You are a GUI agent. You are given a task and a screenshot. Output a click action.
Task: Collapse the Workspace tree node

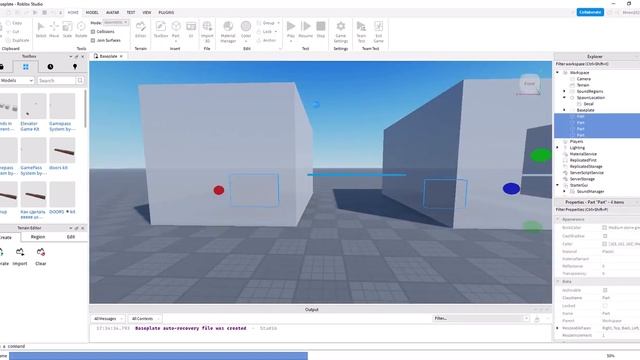pos(558,73)
